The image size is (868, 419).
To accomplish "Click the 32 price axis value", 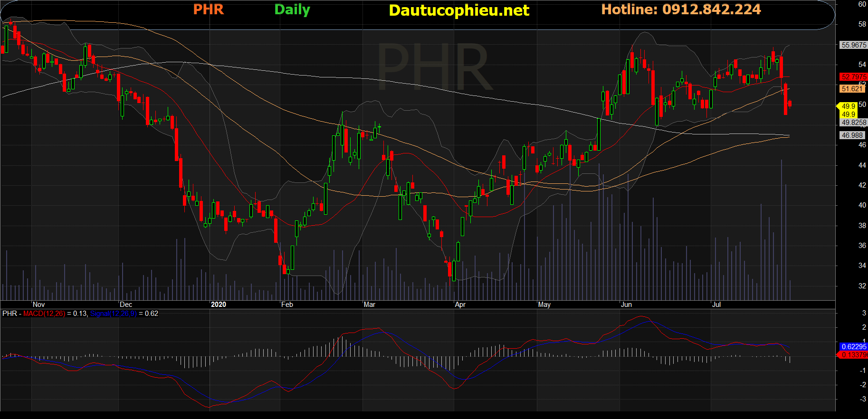I will (862, 286).
